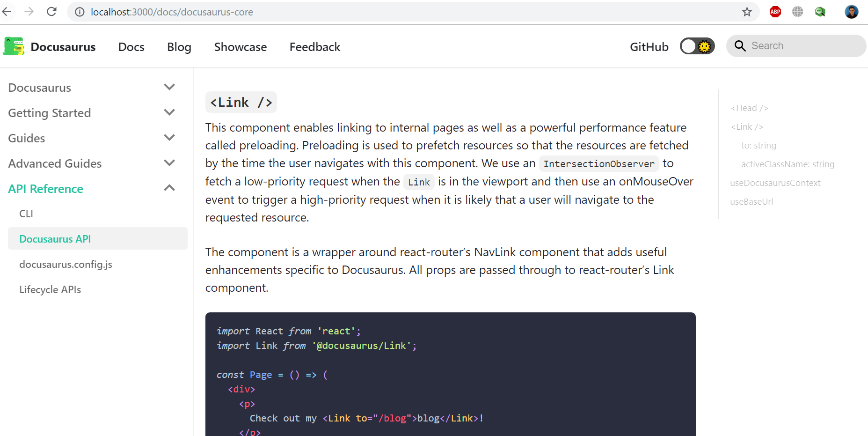Click the browser back arrow

click(7, 12)
